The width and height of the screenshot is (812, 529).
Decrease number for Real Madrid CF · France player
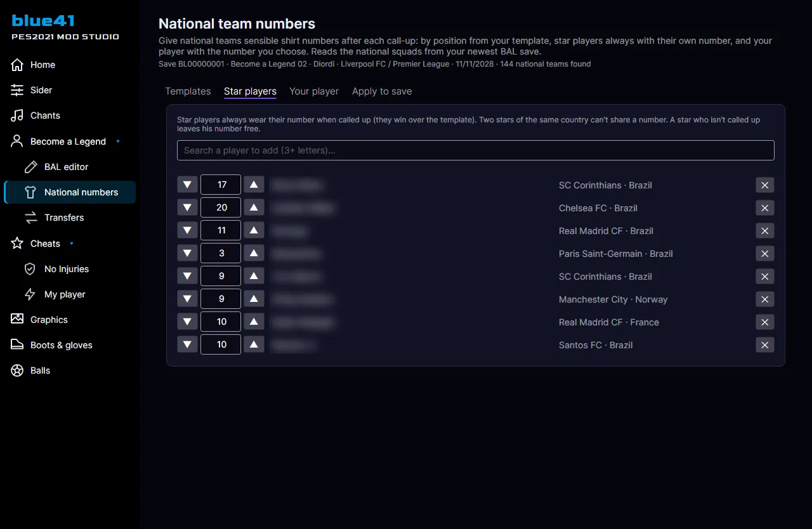[187, 322]
